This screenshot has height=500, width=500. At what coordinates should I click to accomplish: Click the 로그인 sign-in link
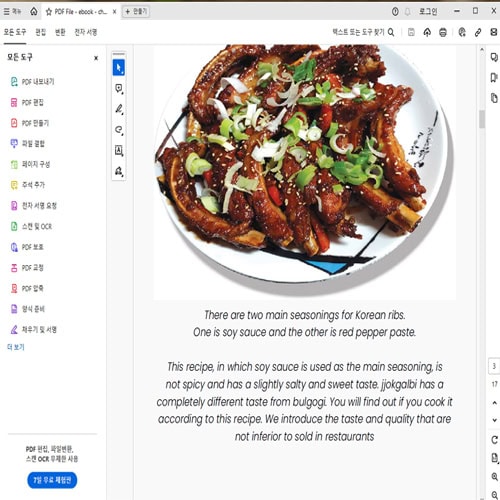(428, 12)
